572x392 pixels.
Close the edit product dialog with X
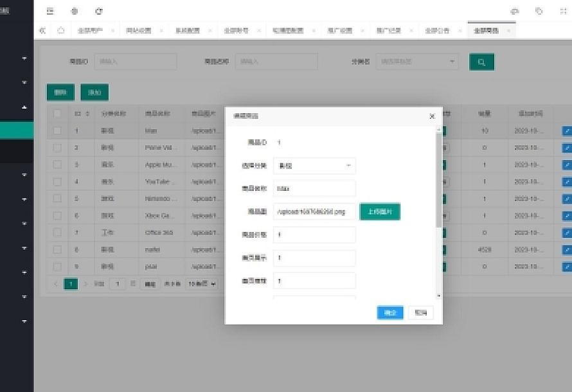tap(432, 116)
